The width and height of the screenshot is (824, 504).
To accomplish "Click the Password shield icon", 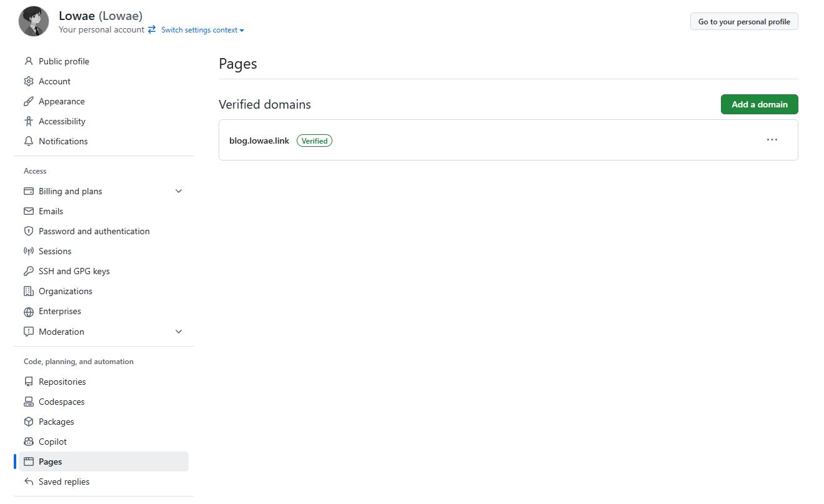I will [29, 231].
